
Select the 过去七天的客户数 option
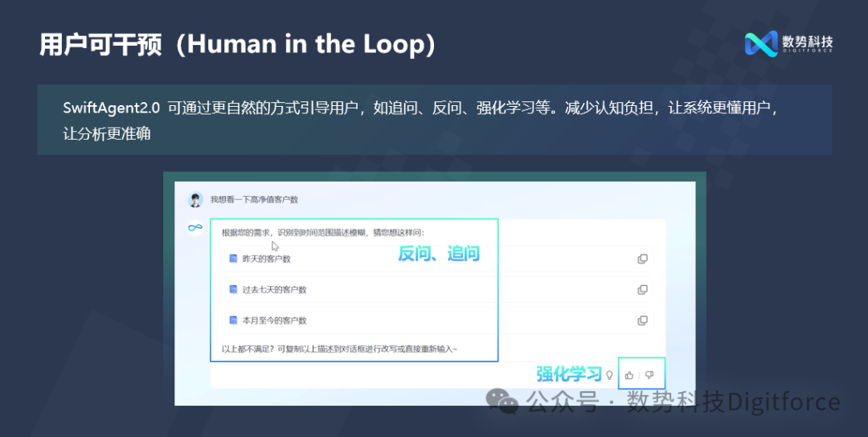pos(437,289)
